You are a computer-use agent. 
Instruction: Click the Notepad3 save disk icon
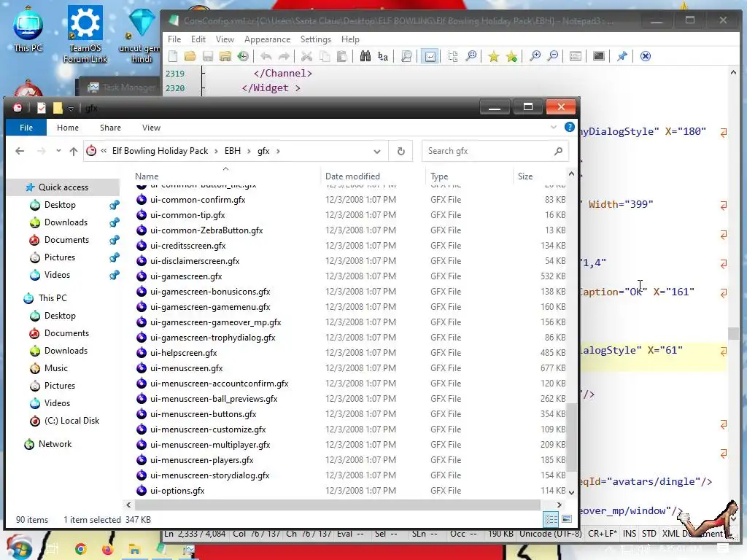[208, 56]
